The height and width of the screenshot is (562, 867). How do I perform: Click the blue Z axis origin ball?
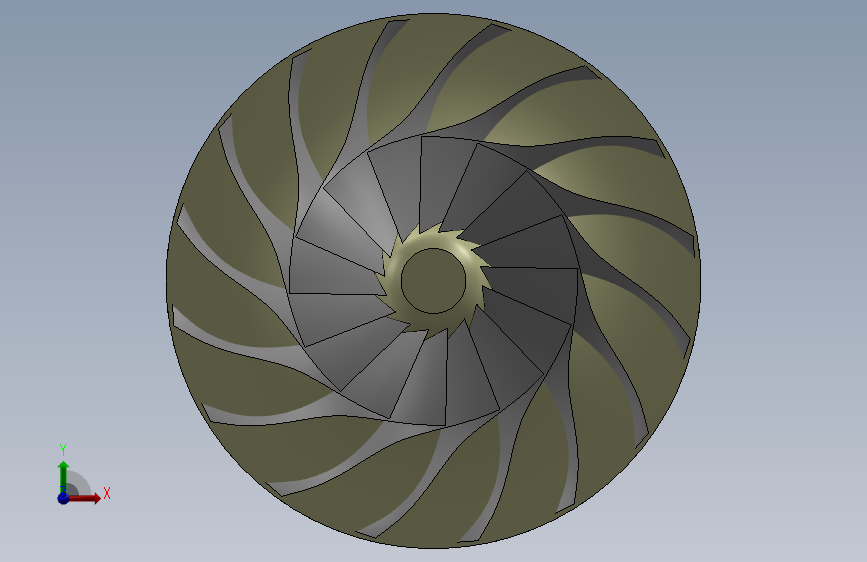63,498
